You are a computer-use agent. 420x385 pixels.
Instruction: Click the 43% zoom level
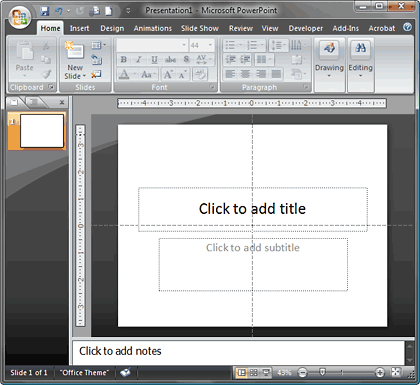point(284,373)
